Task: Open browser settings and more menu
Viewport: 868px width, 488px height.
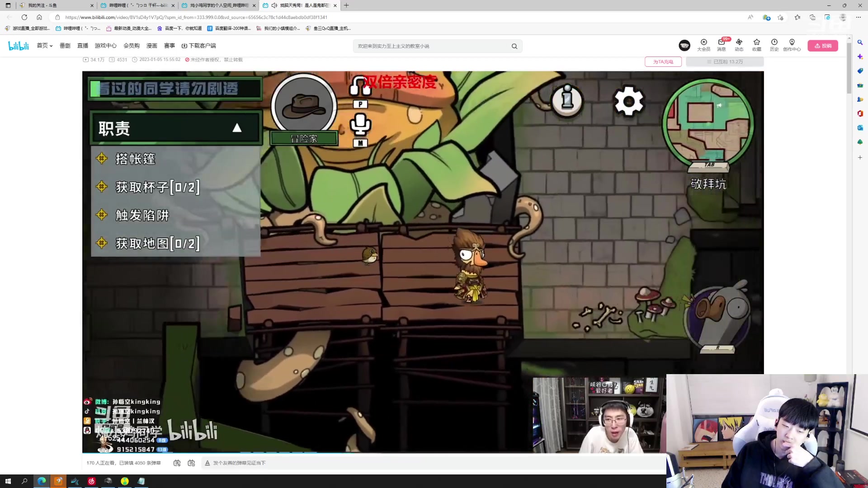Action: coord(859,17)
